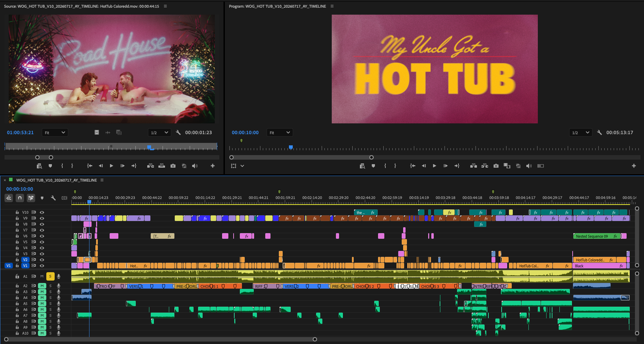
Task: Toggle Linked Selection in the timeline
Action: pos(31,198)
